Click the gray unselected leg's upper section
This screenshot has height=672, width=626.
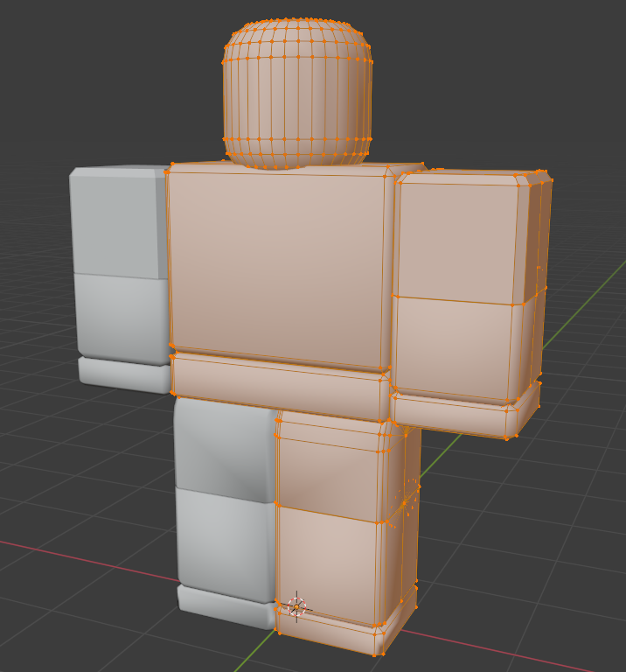[x=226, y=449]
